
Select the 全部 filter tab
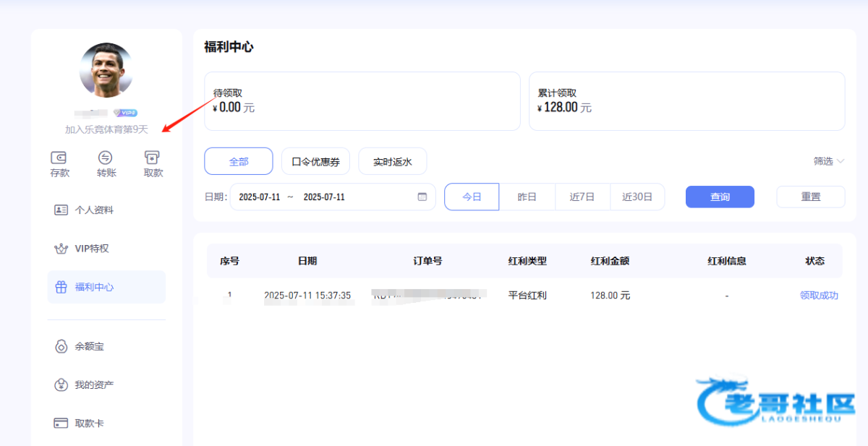point(239,161)
